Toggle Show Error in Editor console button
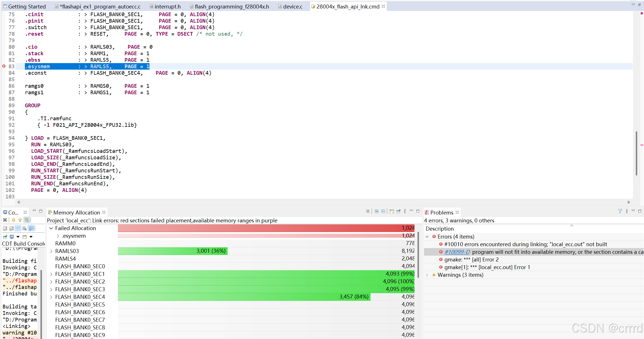Viewport: 644px width, 339px height. point(27,220)
